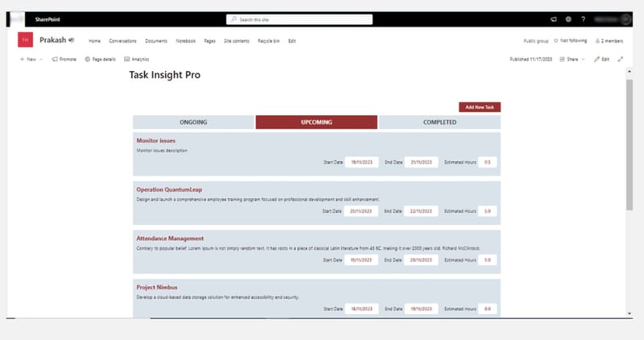Expand the Share dropdown
Viewport: 644px width, 340px height.
coord(572,59)
